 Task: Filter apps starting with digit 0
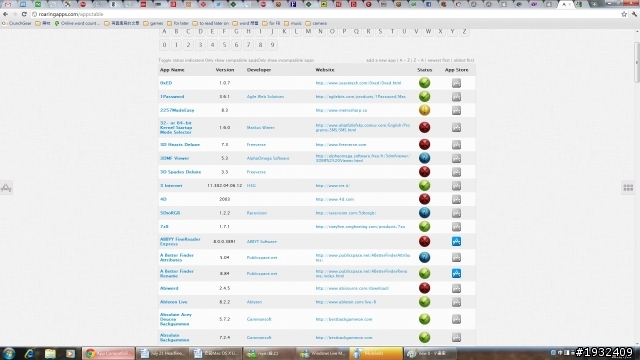pos(164,45)
